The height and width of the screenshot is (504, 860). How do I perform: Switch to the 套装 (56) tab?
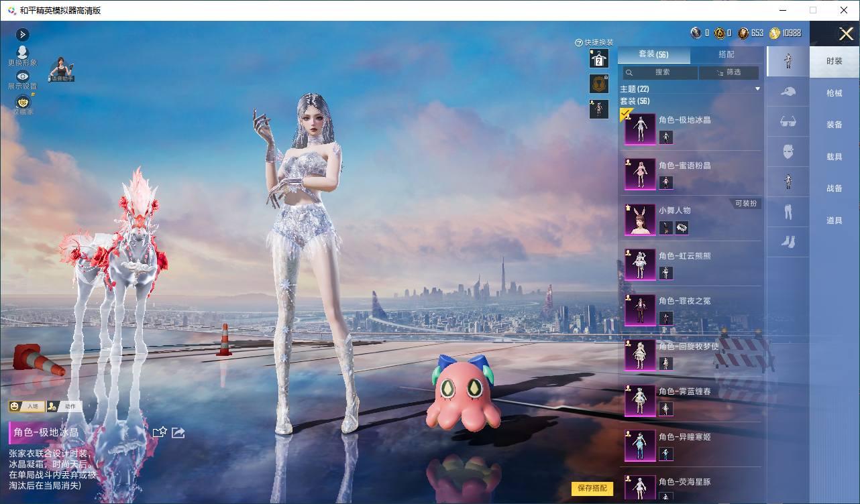point(653,54)
